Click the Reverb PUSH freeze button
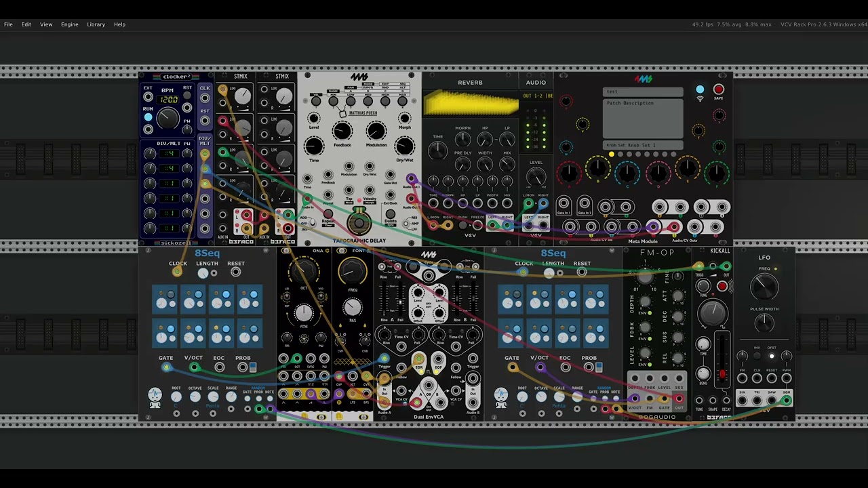Screen dimensions: 868x488 pyautogui.click(x=463, y=225)
